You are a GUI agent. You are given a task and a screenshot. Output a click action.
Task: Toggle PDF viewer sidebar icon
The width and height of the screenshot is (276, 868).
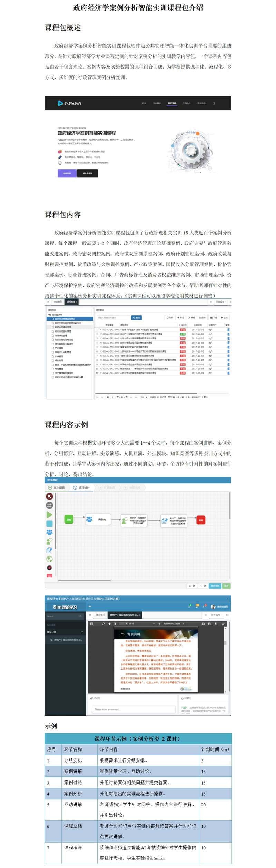(92, 624)
